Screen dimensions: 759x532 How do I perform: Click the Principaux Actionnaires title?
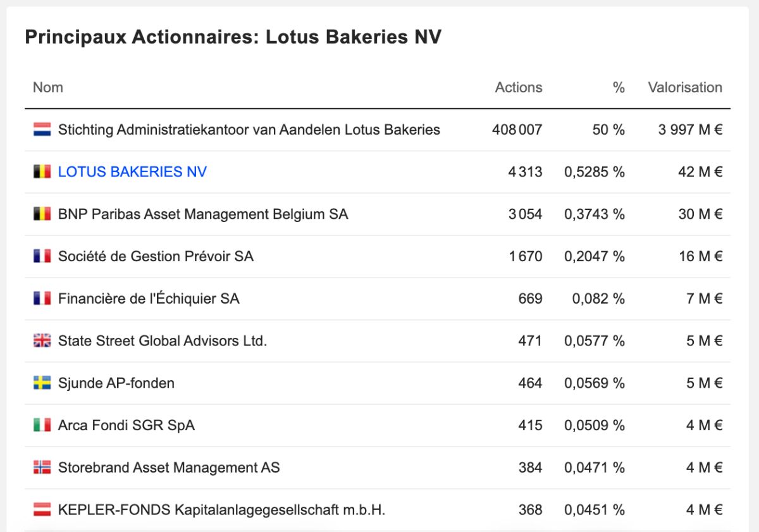pyautogui.click(x=233, y=37)
